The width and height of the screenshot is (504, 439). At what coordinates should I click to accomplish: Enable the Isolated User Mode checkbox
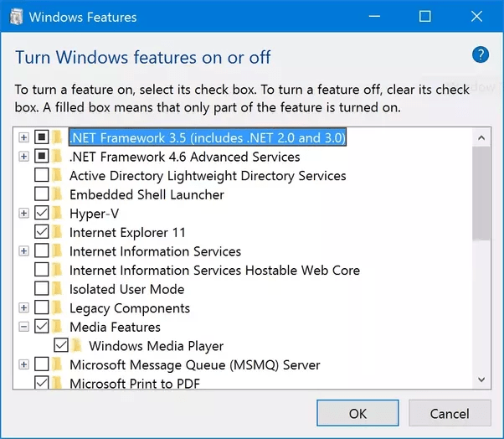(42, 288)
